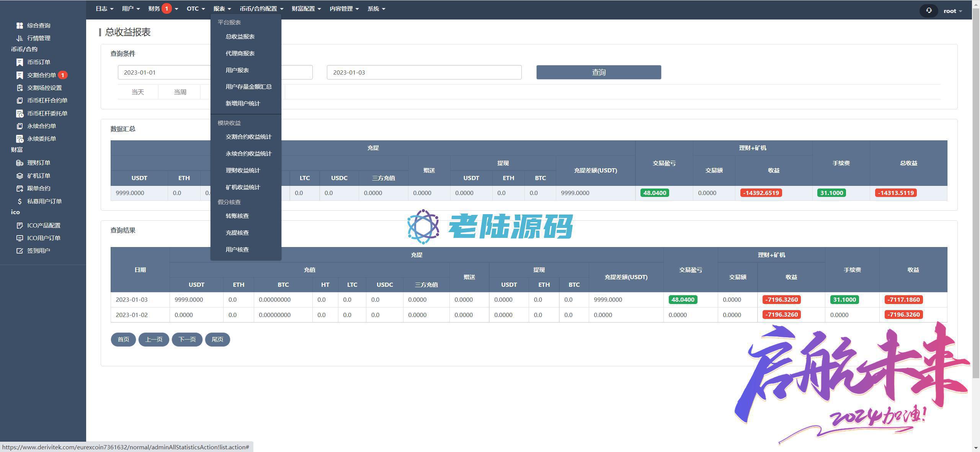This screenshot has height=452, width=980.
Task: Click the 2023-01-03 date cell
Action: [140, 300]
